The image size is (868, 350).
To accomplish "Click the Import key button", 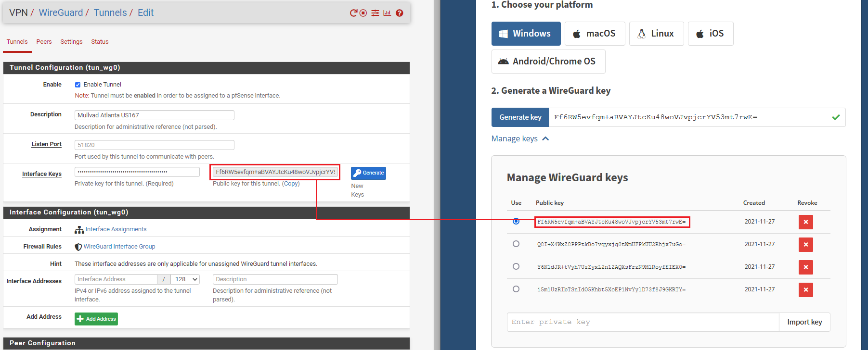I will click(804, 322).
